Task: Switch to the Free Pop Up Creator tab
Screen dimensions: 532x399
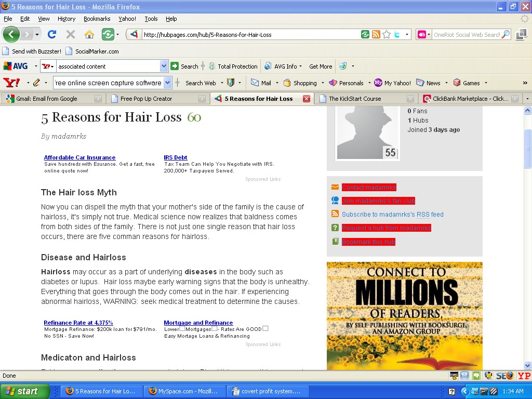Action: point(146,99)
